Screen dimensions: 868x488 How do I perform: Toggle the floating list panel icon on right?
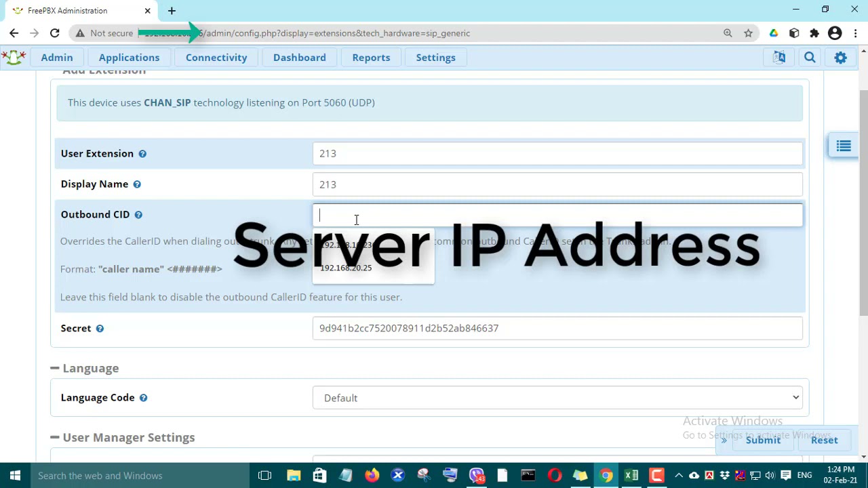pos(844,146)
